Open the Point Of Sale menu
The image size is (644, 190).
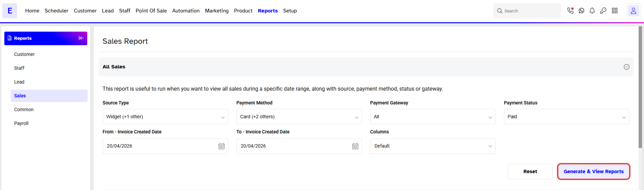tap(151, 11)
